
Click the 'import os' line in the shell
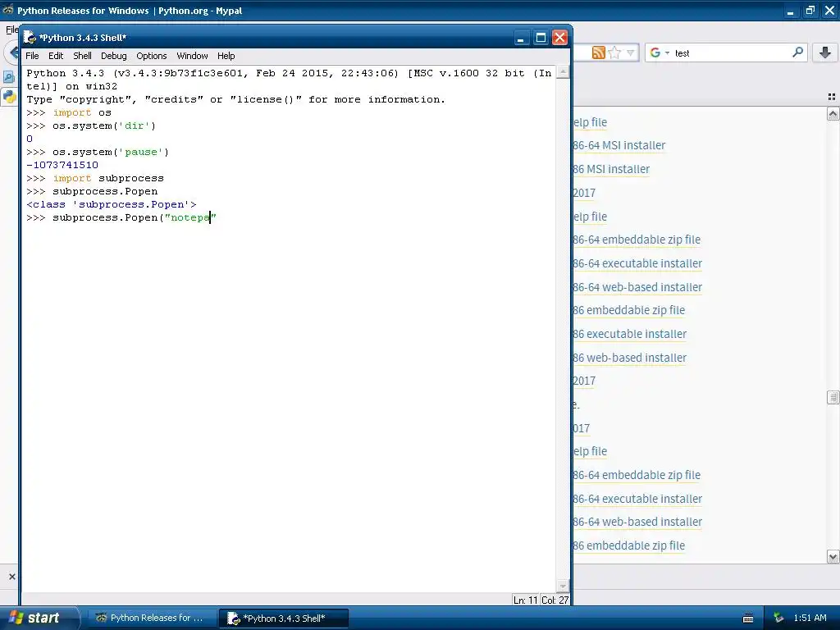pyautogui.click(x=82, y=112)
